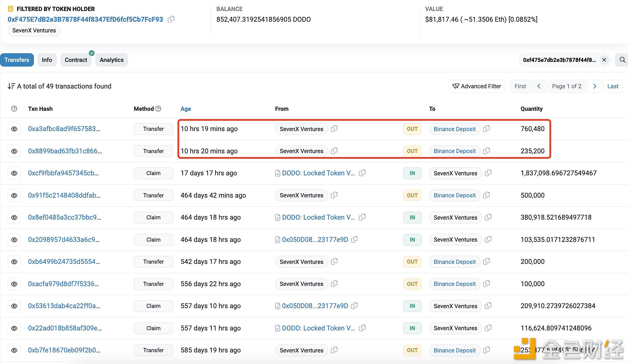Jump to the Last page
This screenshot has height=364, width=628.
(613, 86)
